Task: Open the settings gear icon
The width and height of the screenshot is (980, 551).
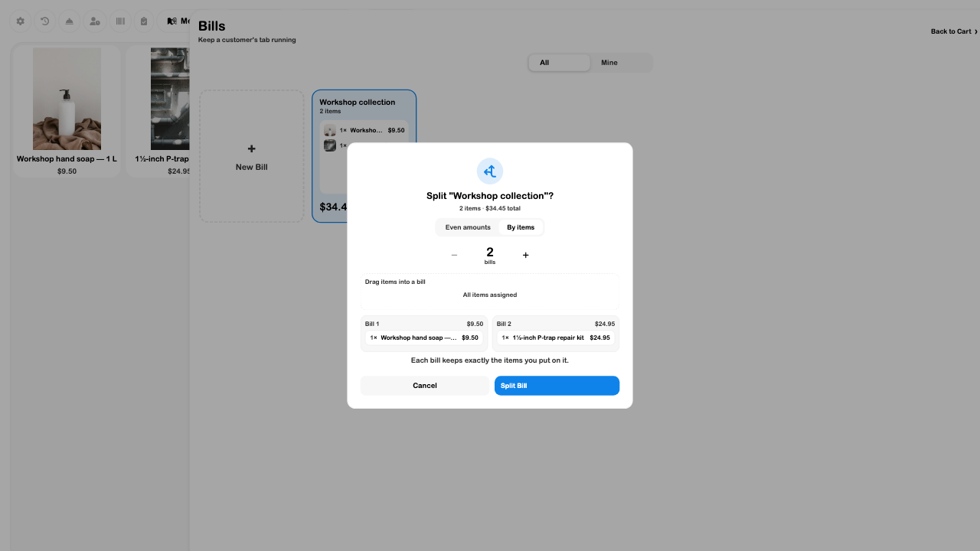Action: point(21,21)
